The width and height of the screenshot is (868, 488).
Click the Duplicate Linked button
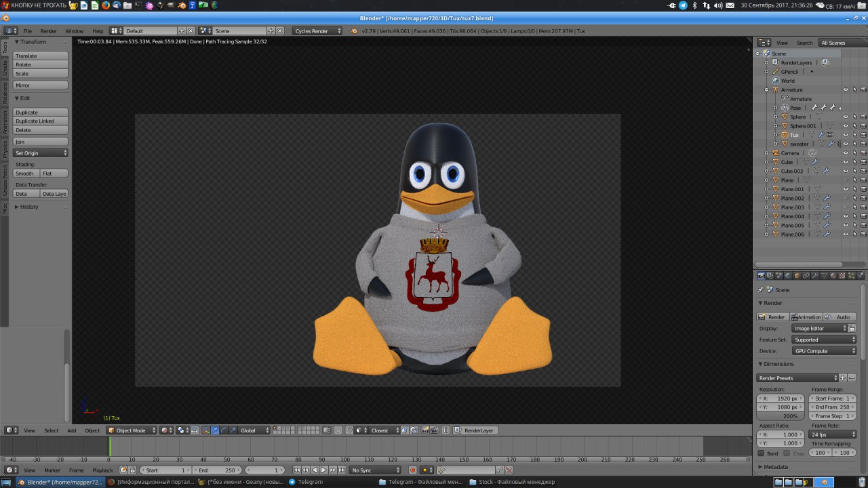pyautogui.click(x=41, y=121)
